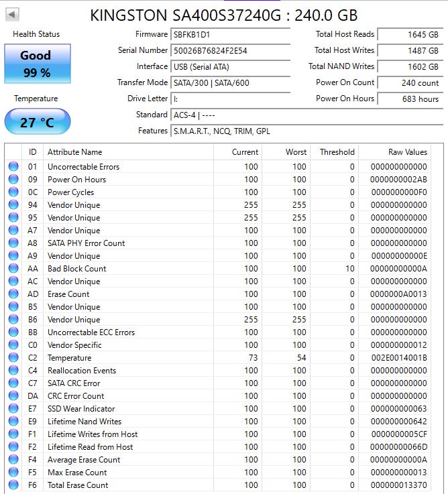The image size is (448, 494).
Task: Click the status circle for ID A7 row
Action: pos(13,231)
